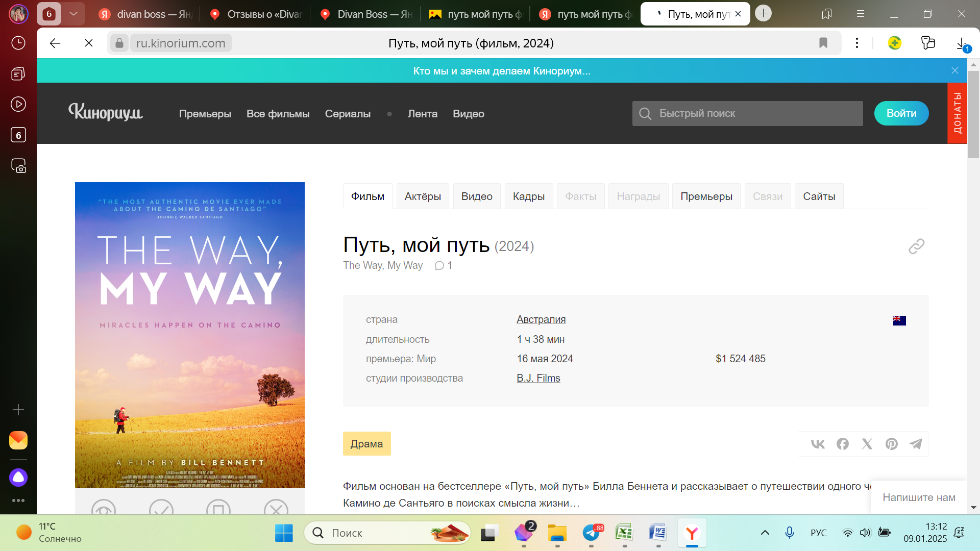The height and width of the screenshot is (551, 980).
Task: Click the vertical page scrollbar
Action: (973, 114)
